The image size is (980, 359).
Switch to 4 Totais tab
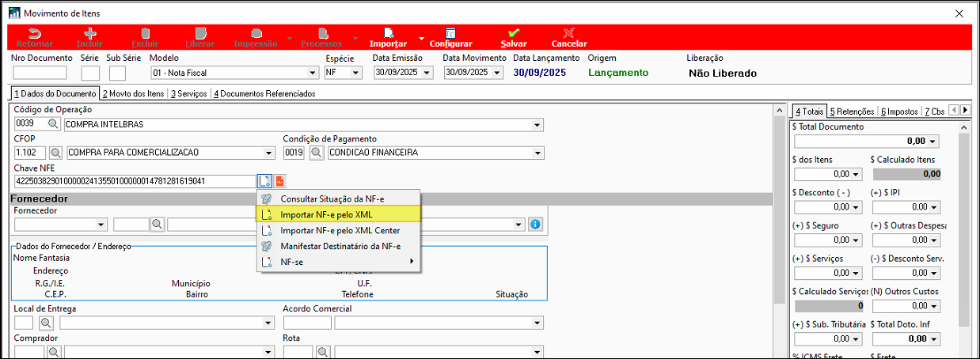click(x=810, y=111)
